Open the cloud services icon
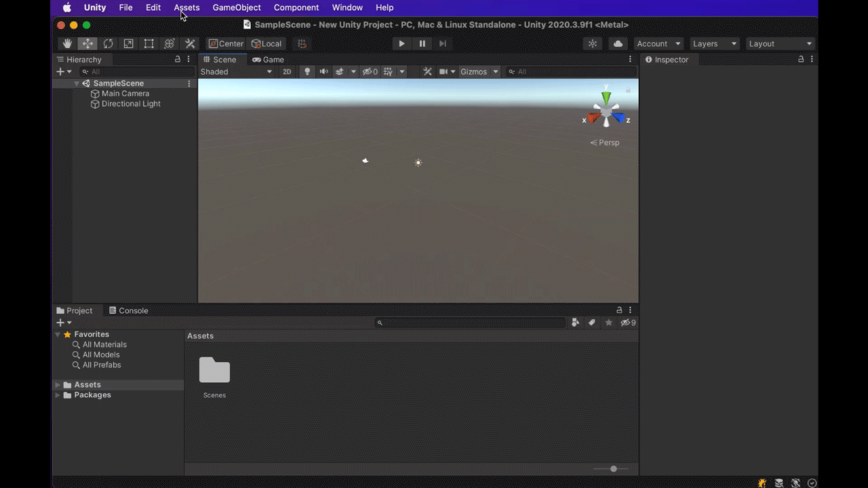 click(618, 43)
